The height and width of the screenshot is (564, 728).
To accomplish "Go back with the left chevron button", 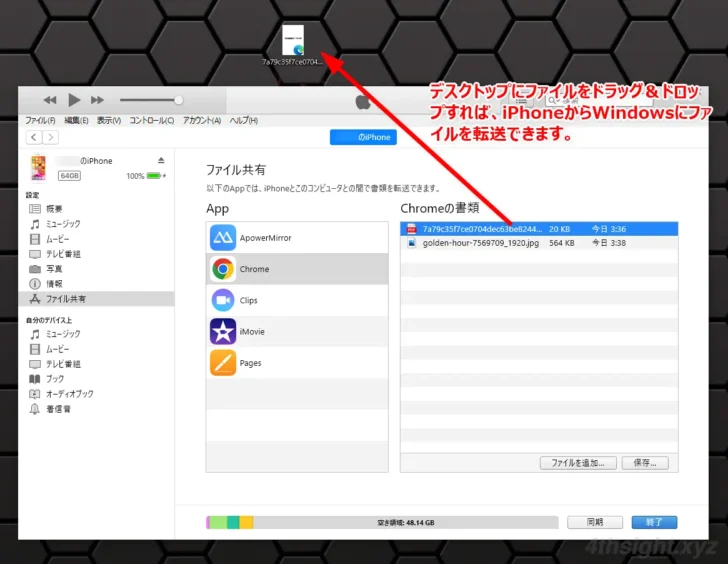I will (33, 137).
